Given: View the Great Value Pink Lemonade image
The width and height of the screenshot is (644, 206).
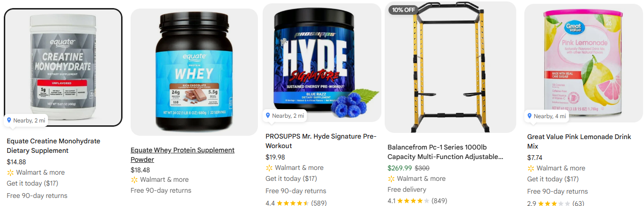Looking at the screenshot, I should (584, 63).
